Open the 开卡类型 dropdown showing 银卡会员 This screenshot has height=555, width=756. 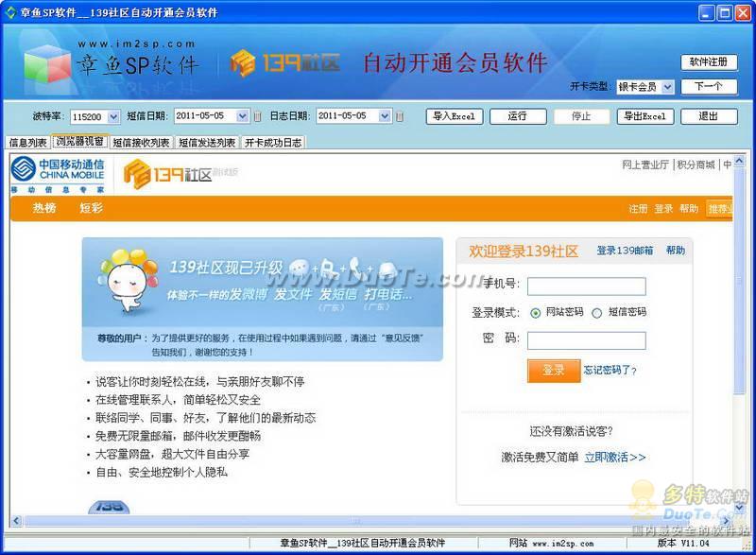668,87
